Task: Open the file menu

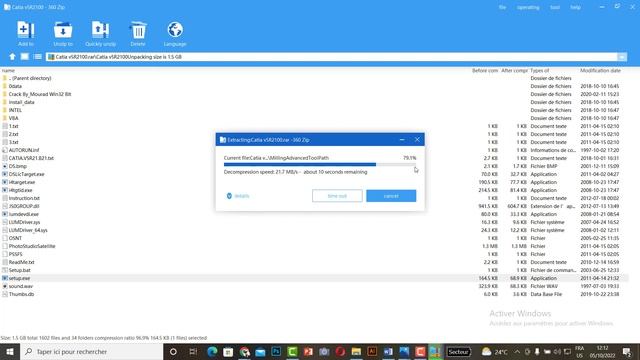Action: click(502, 7)
